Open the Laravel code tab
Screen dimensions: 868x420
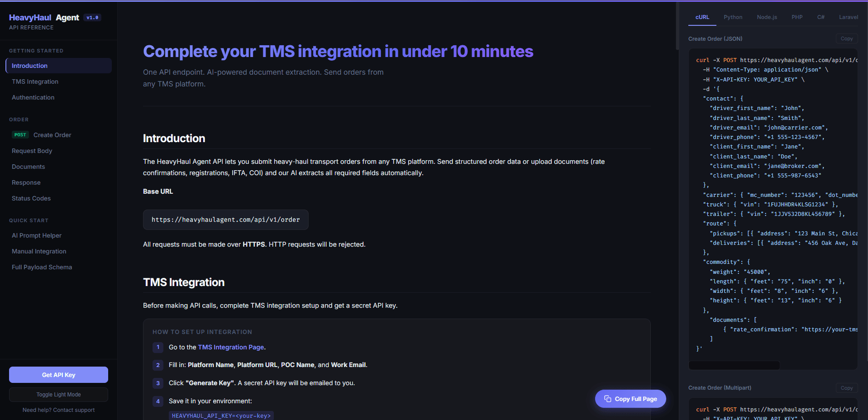848,17
